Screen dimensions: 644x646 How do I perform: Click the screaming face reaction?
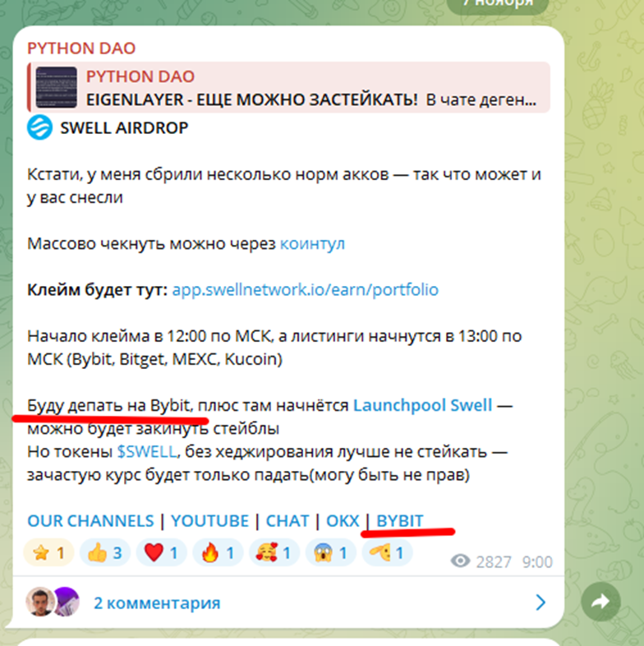[x=330, y=552]
